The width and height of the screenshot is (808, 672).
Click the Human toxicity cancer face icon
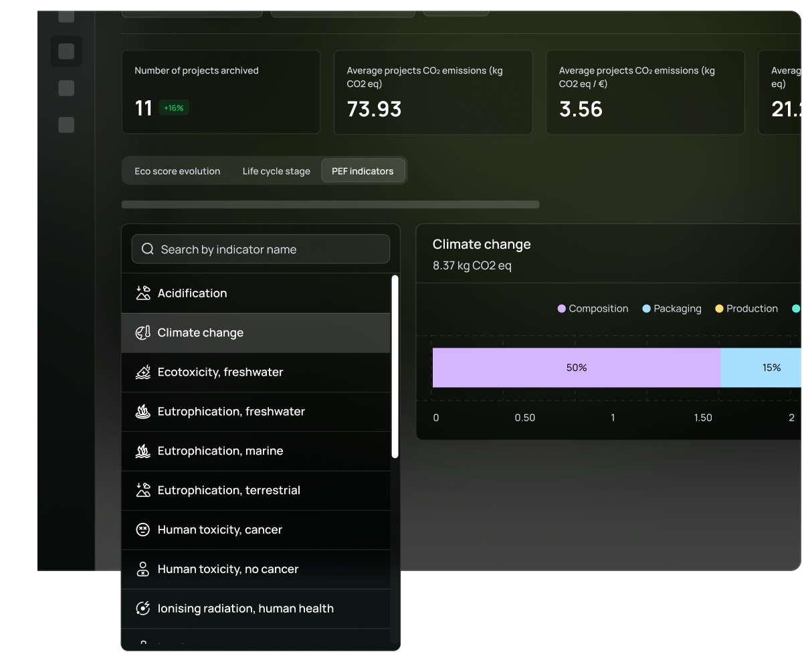(x=142, y=530)
